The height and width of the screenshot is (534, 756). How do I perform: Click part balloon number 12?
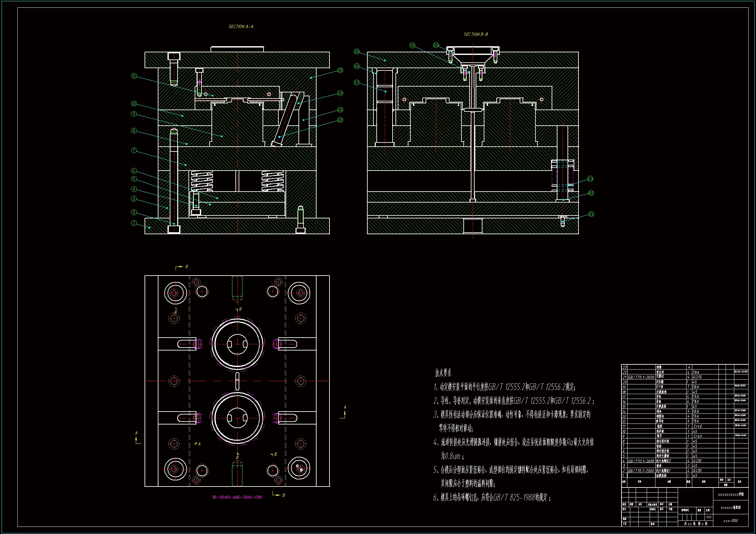coord(340,120)
